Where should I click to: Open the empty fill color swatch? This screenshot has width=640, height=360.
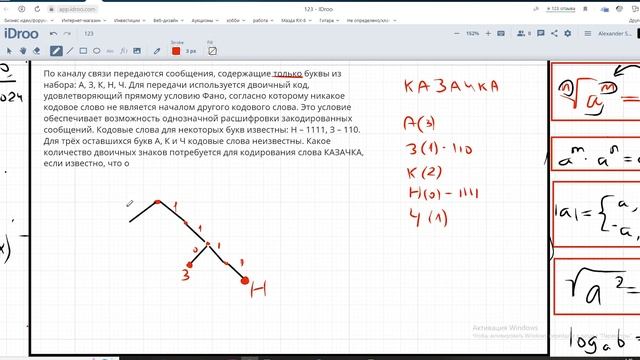click(212, 51)
